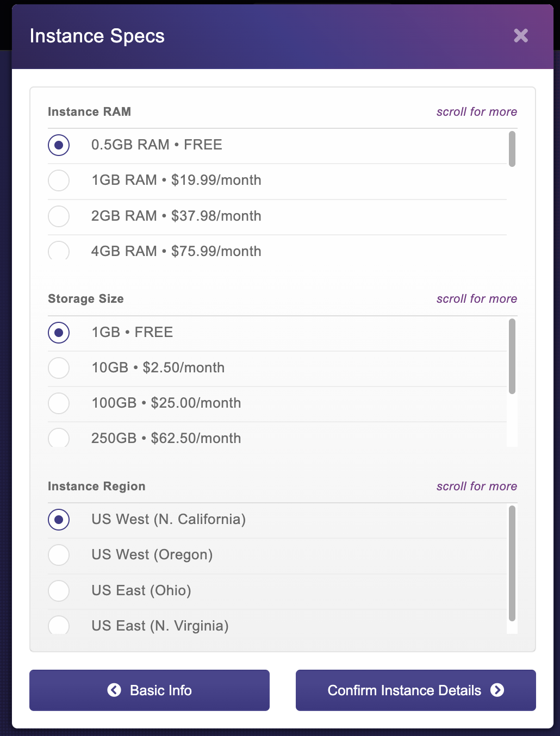This screenshot has width=560, height=736.
Task: Click the Instance RAM list scrollbar
Action: point(512,149)
